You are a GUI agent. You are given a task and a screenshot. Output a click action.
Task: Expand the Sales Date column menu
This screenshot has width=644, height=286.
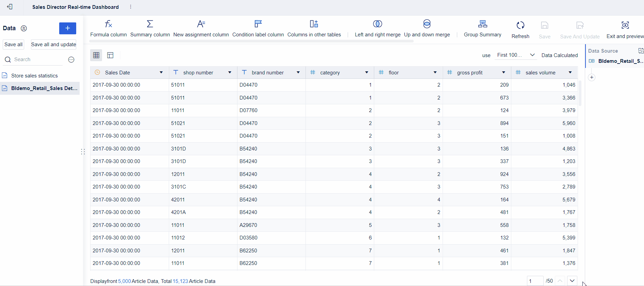[x=161, y=73]
